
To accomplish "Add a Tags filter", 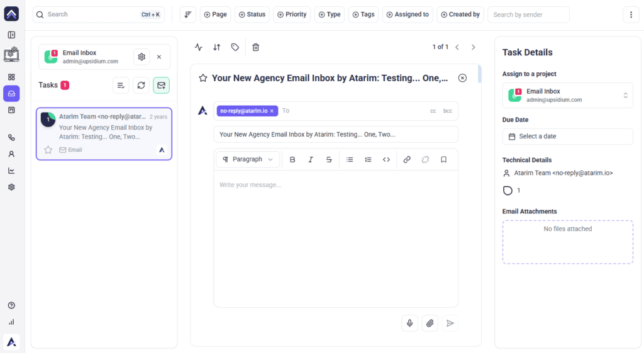I will (x=364, y=14).
